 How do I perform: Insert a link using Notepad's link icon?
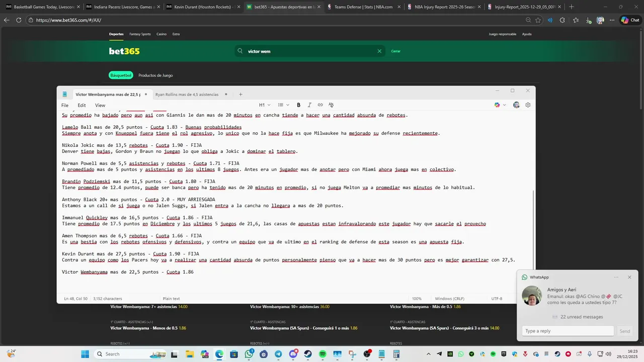320,105
